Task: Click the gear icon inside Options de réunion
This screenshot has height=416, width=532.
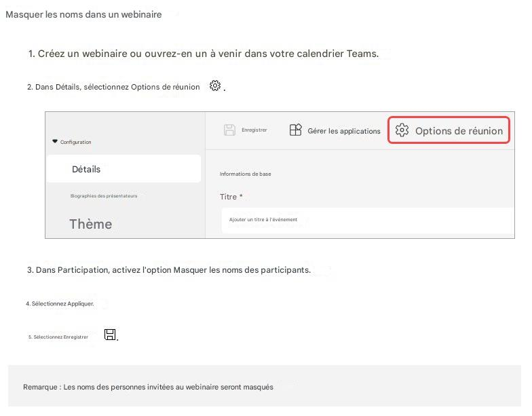Action: (x=402, y=130)
